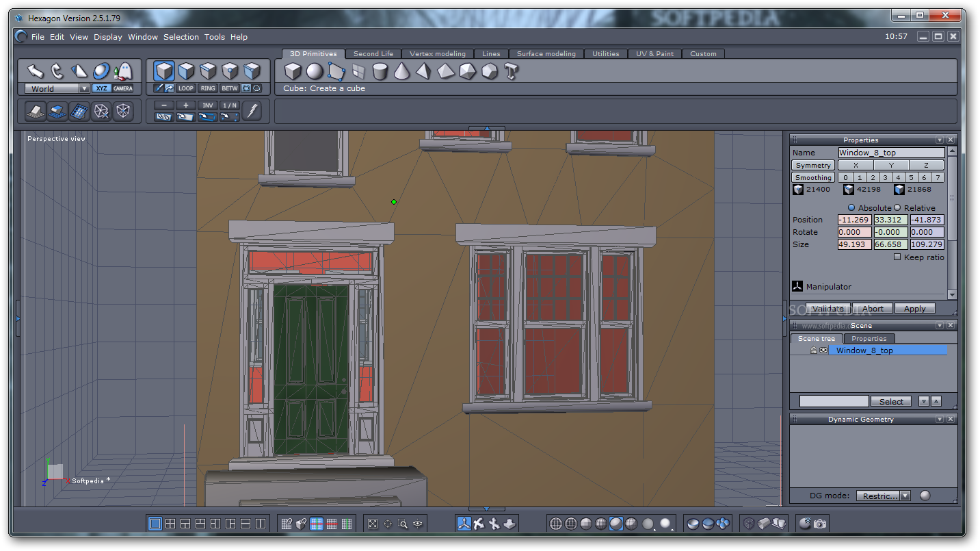Screen dimensions: 980x551
Task: Create a sphere primitive
Action: pyautogui.click(x=315, y=71)
